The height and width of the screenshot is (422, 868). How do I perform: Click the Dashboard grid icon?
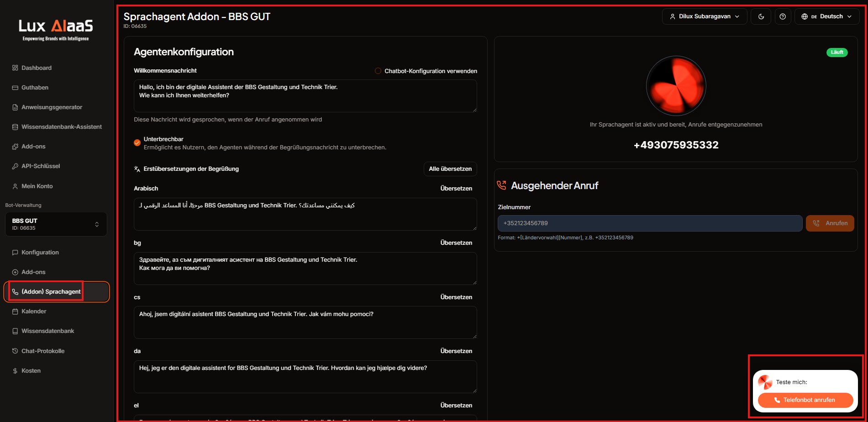point(15,68)
